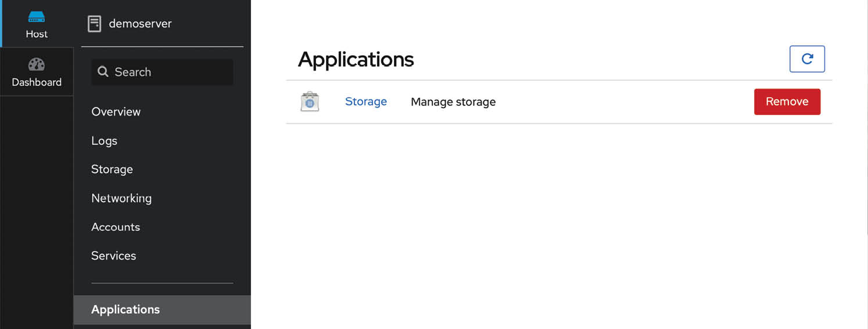The image size is (868, 329).
Task: Select the Applications sidebar entry
Action: click(x=125, y=310)
